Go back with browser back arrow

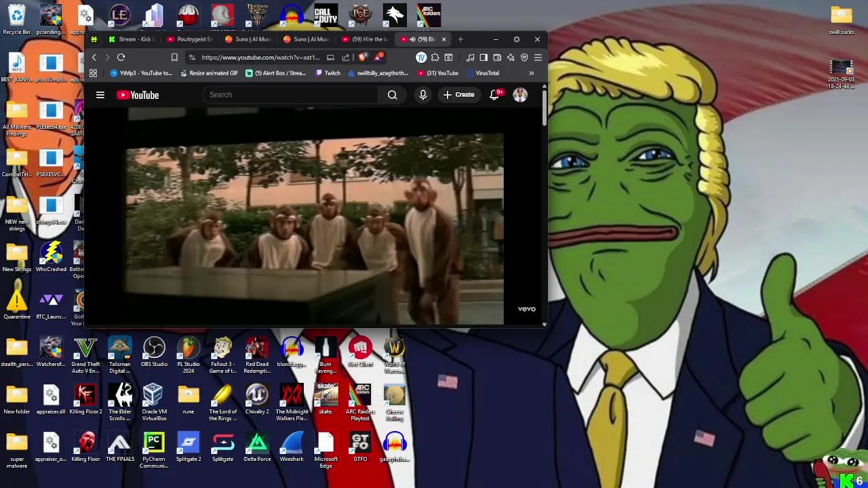94,58
